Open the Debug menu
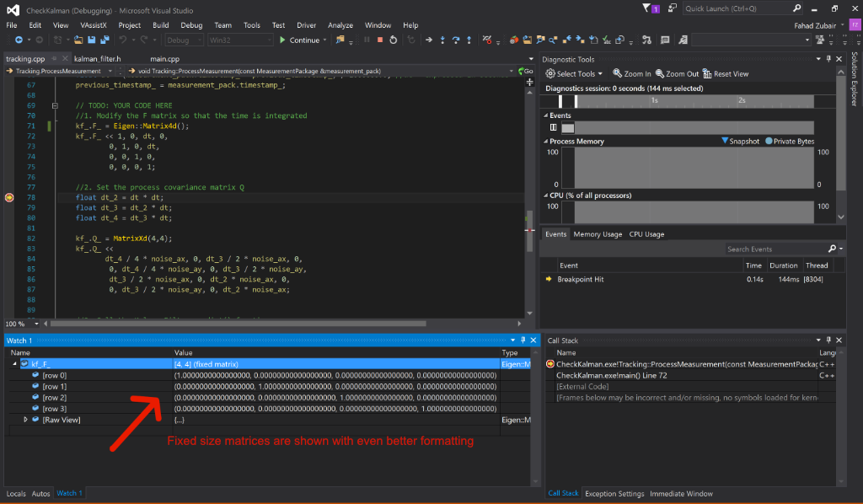Viewport: 863px width, 504px height. (x=191, y=25)
